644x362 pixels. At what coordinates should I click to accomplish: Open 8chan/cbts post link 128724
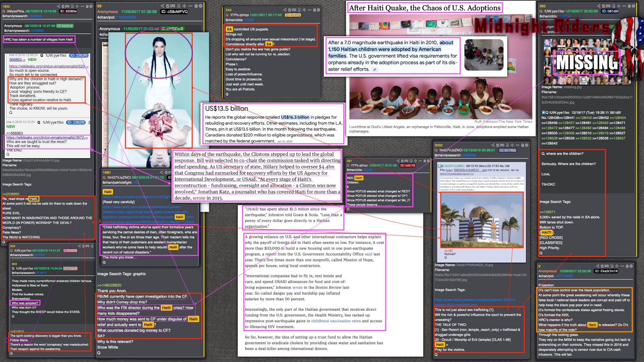[x=565, y=16]
